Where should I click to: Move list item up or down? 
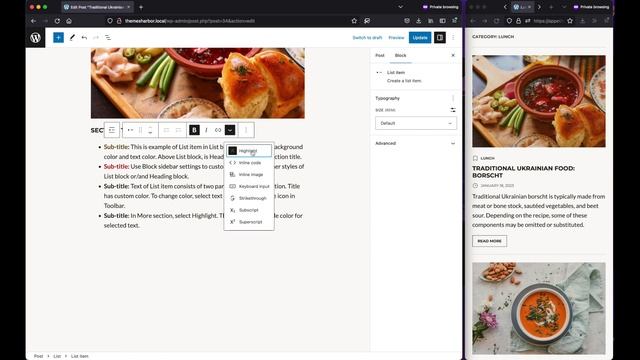[x=150, y=130]
